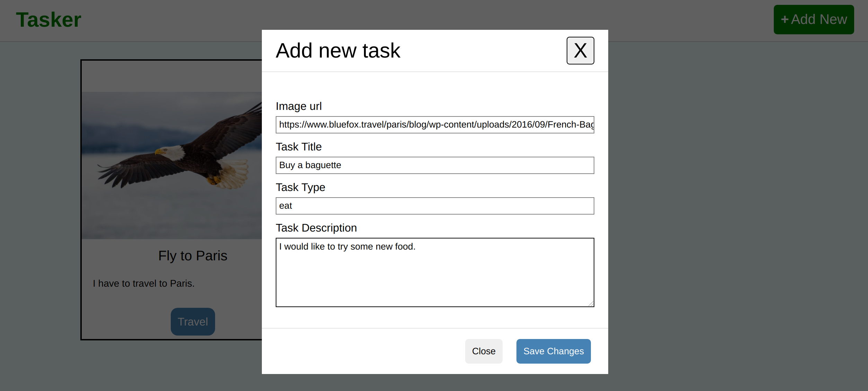Click the 'Add new task' modal heading

pyautogui.click(x=338, y=51)
